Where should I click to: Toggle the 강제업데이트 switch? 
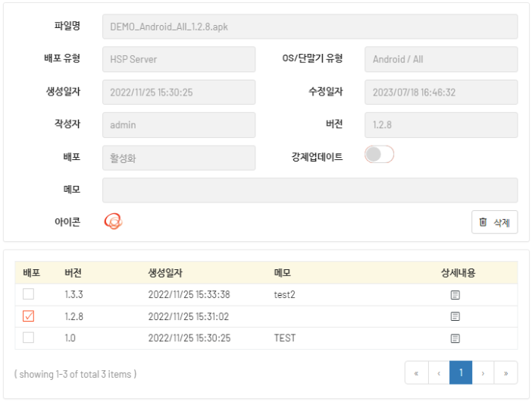(x=380, y=155)
